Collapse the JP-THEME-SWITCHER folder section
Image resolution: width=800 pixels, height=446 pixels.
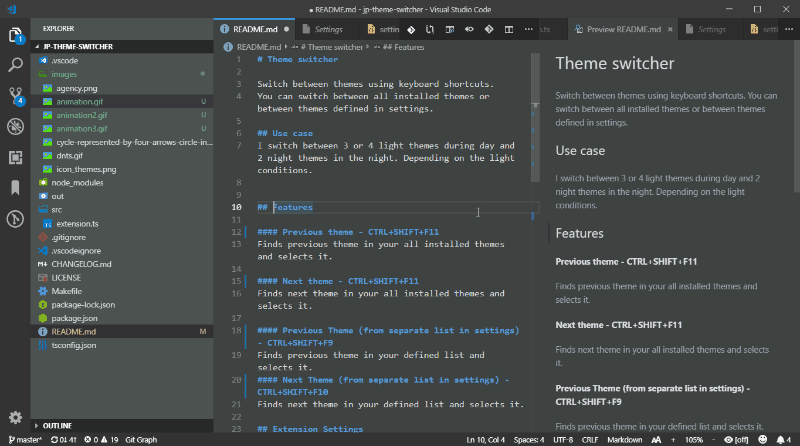(122, 46)
